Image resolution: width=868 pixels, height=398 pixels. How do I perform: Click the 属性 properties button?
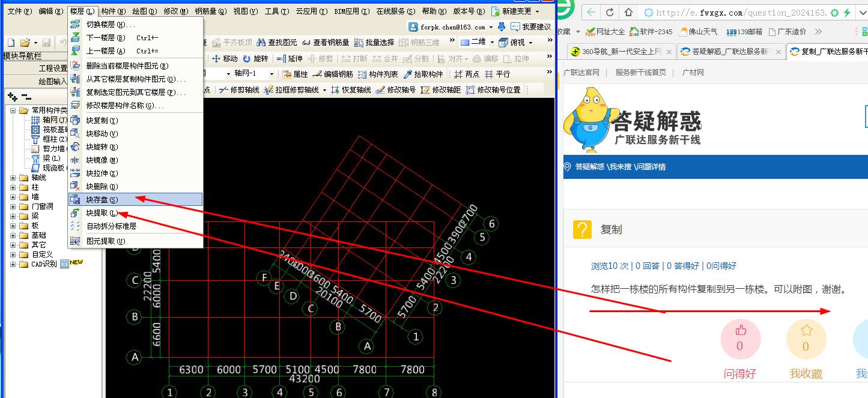click(x=295, y=74)
